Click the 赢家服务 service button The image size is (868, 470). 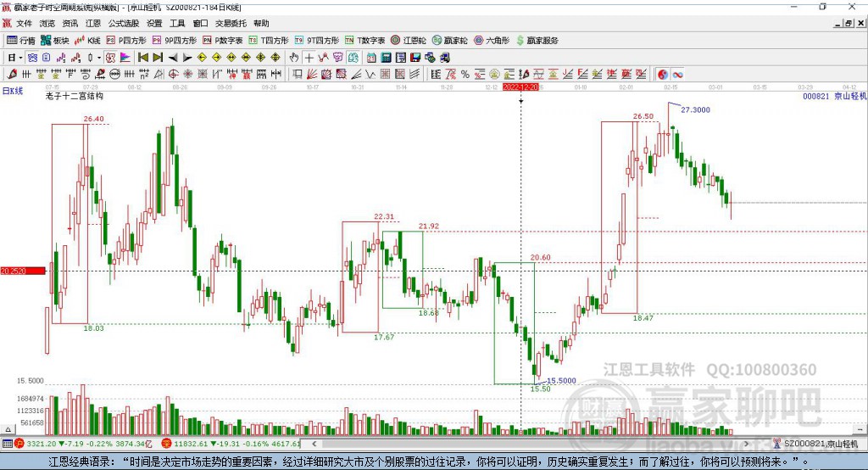[x=536, y=40]
